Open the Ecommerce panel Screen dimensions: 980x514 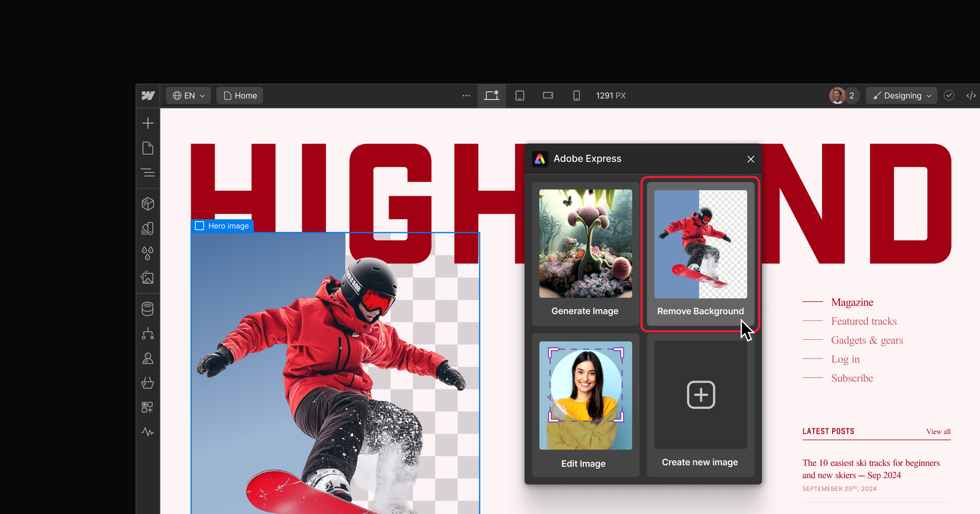147,383
